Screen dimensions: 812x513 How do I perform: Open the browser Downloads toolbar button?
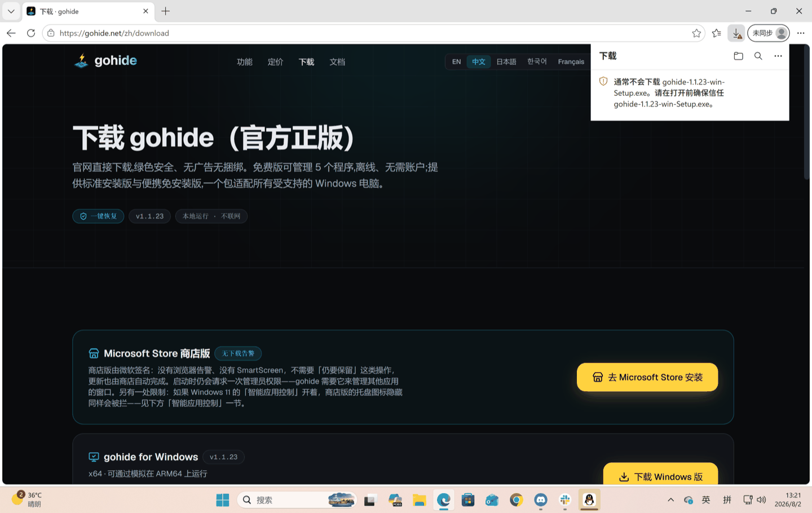pyautogui.click(x=736, y=33)
